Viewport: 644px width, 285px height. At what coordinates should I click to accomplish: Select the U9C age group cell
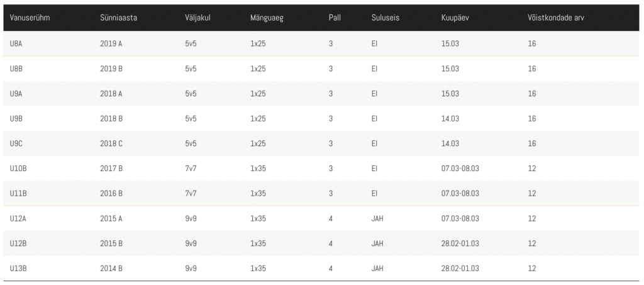[x=16, y=143]
